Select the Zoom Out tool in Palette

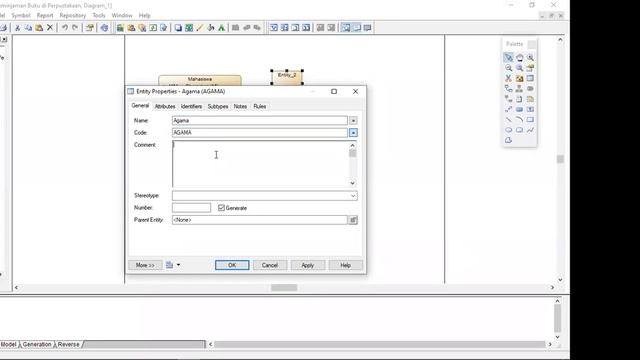(x=508, y=68)
